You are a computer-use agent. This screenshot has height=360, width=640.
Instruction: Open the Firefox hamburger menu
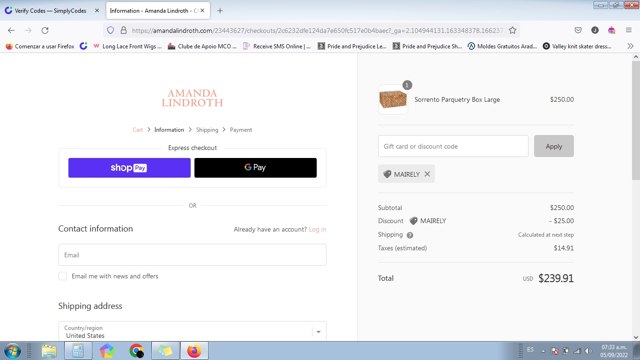tap(629, 30)
